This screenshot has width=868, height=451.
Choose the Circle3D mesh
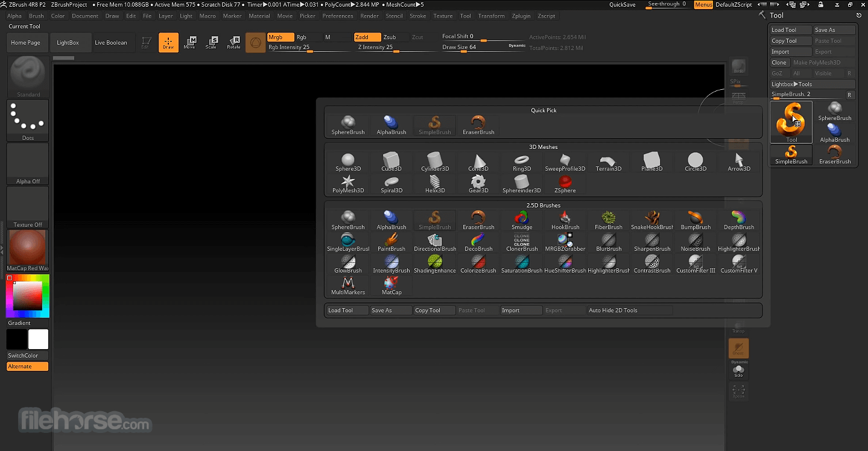pyautogui.click(x=695, y=162)
